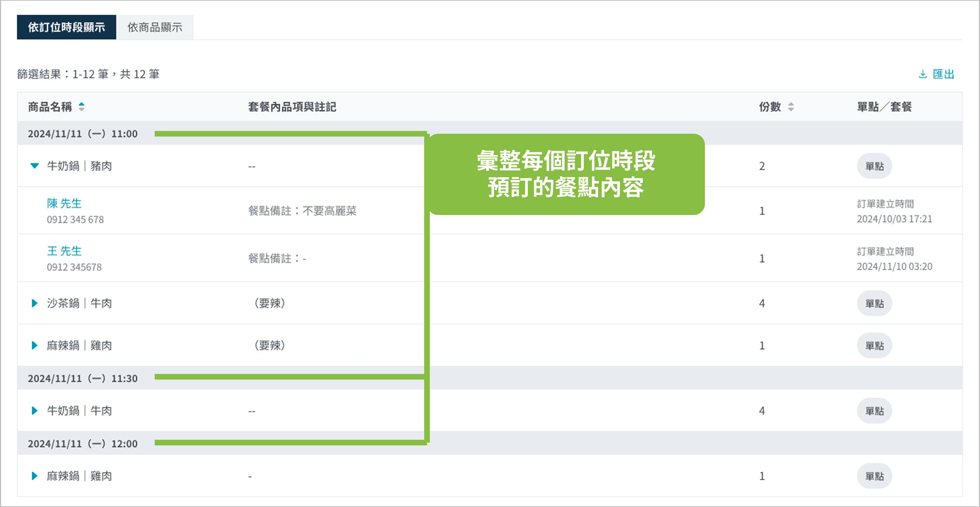Switch to 依商品顯示 tab

155,27
